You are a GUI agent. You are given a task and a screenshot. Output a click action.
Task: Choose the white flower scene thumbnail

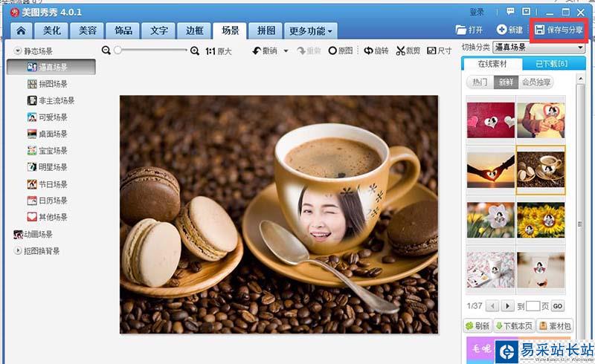point(491,220)
